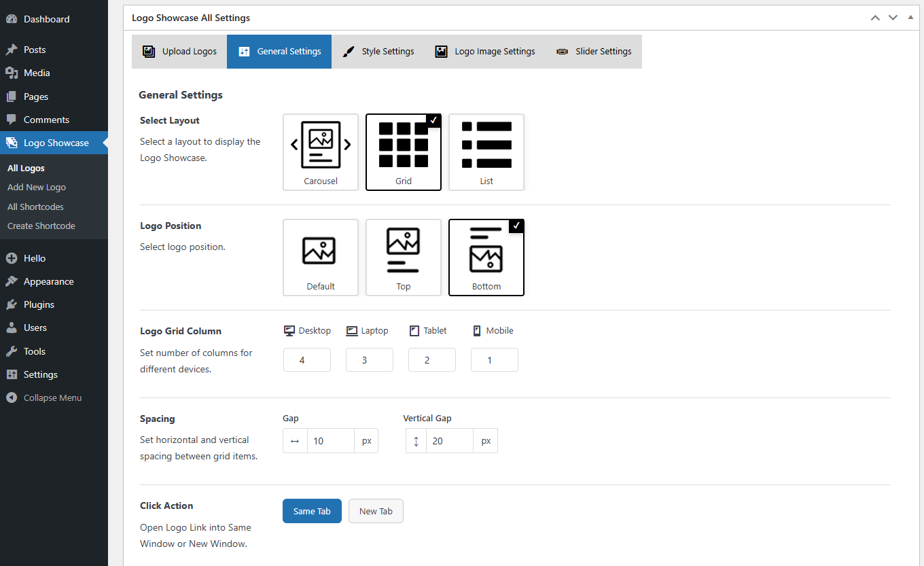Click the Posts pushpin icon
The image size is (924, 566).
[x=12, y=50]
